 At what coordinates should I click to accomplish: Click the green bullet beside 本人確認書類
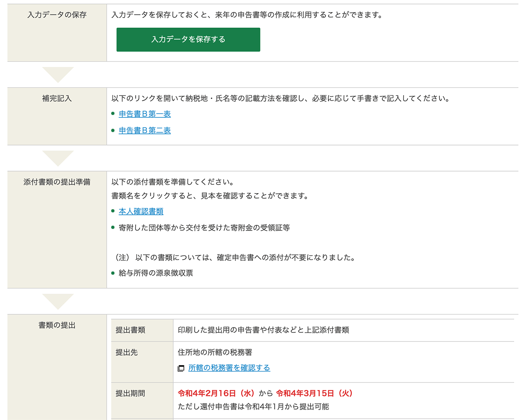pos(113,211)
